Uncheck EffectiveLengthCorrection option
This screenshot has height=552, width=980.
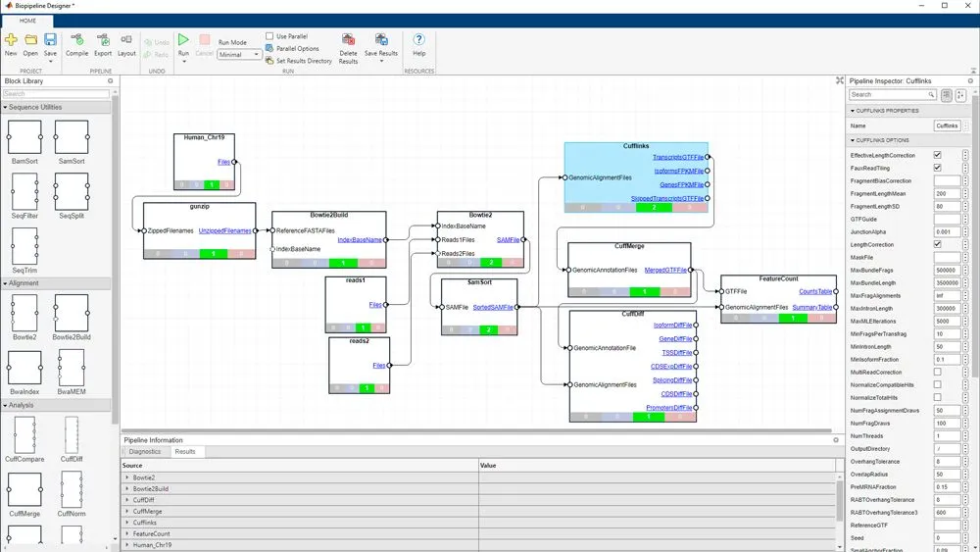(938, 155)
